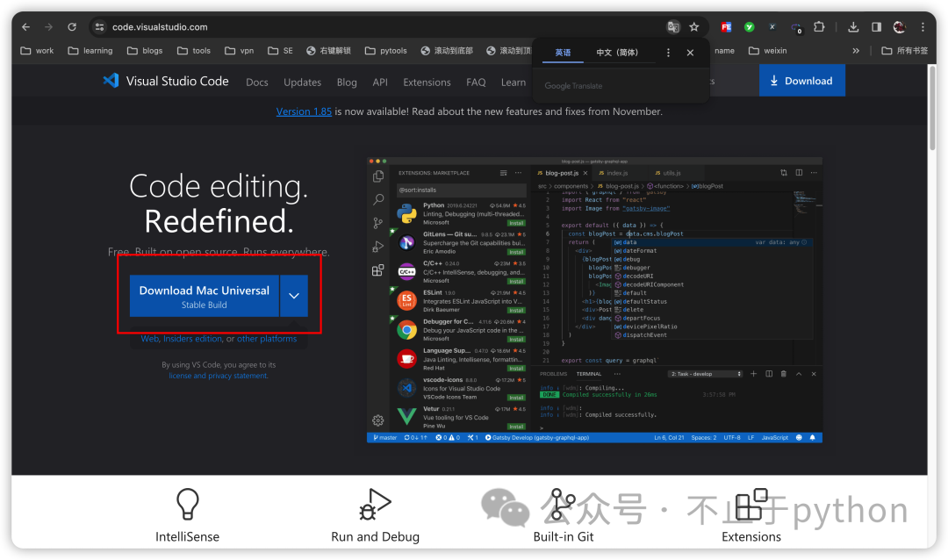Toggle the browser side panel
Image resolution: width=948 pixels, height=560 pixels.
(x=876, y=27)
